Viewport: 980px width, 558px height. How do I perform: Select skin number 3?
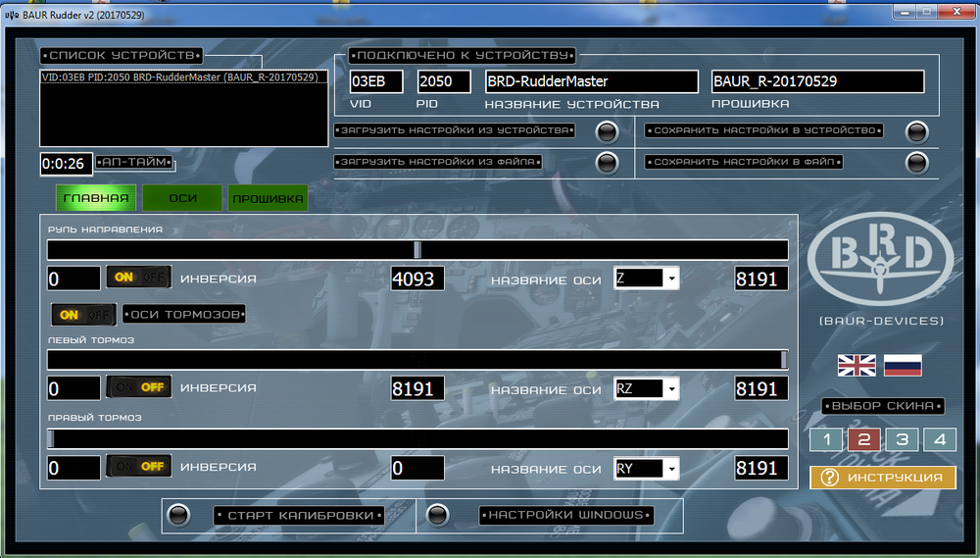902,439
